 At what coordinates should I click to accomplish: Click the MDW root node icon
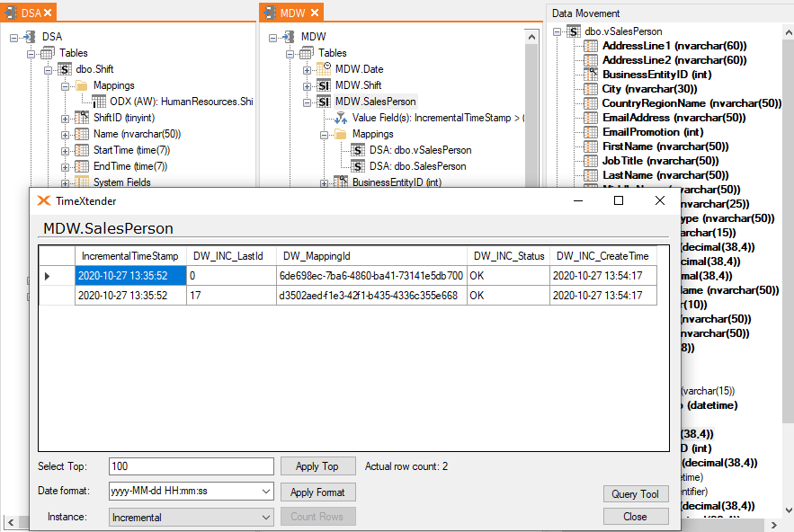[x=289, y=37]
